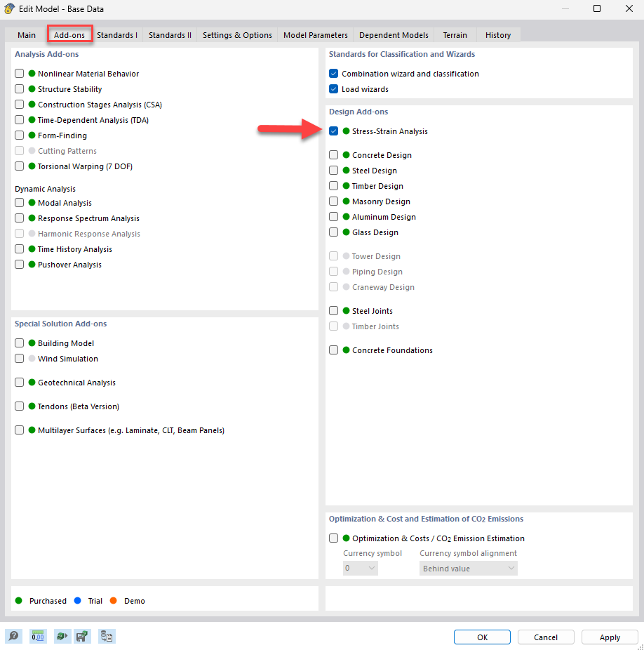Viewport: 644px width, 650px height.
Task: Enable the Concrete Design add-on
Action: [334, 154]
